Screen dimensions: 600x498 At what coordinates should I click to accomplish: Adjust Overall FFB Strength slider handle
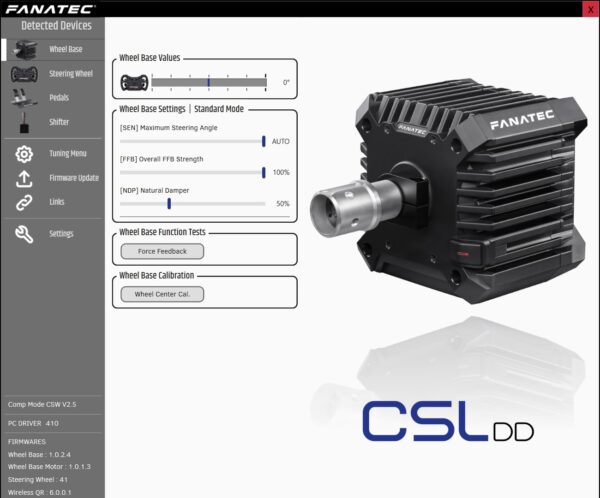click(x=263, y=172)
